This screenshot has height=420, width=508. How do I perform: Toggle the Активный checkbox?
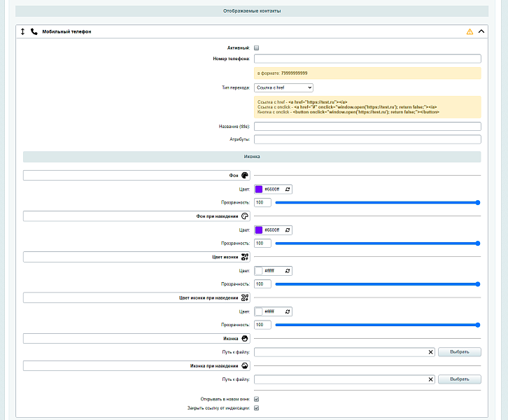coord(257,48)
